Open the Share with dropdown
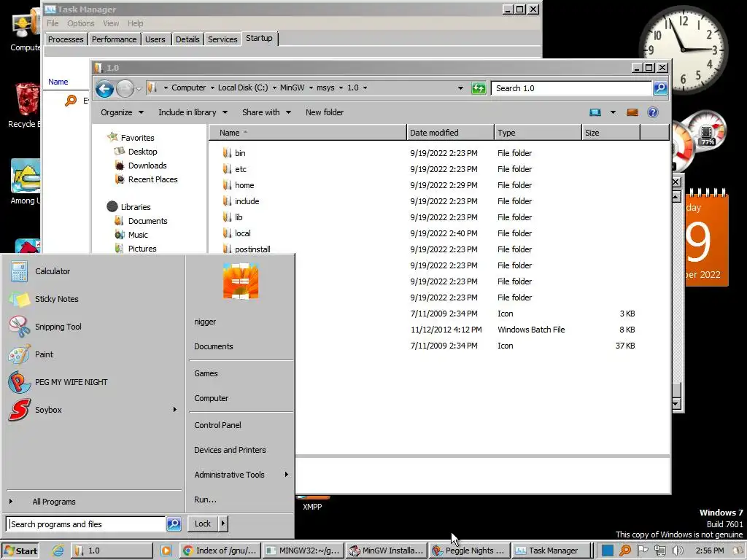747x560 pixels. point(266,112)
